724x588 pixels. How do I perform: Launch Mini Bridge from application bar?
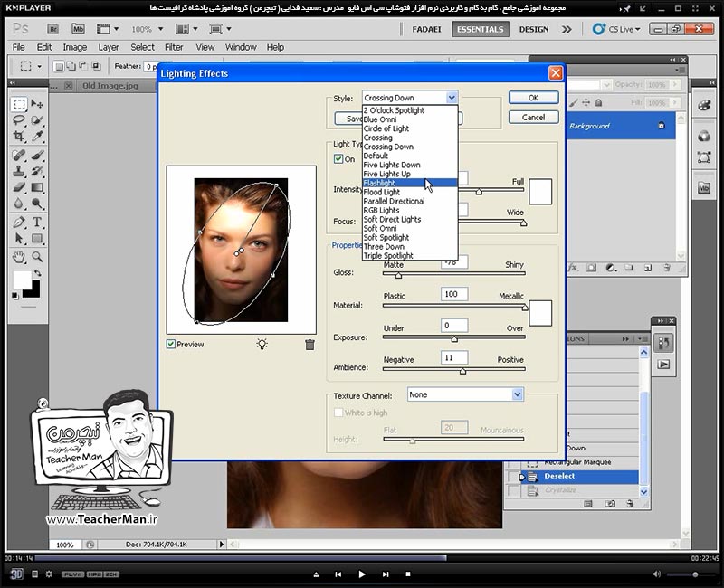click(78, 29)
